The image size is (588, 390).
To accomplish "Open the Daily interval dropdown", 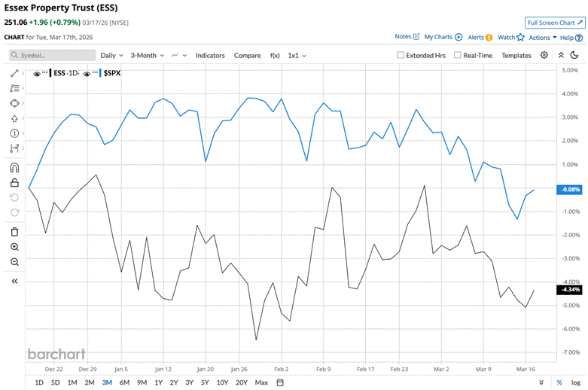I will click(112, 55).
